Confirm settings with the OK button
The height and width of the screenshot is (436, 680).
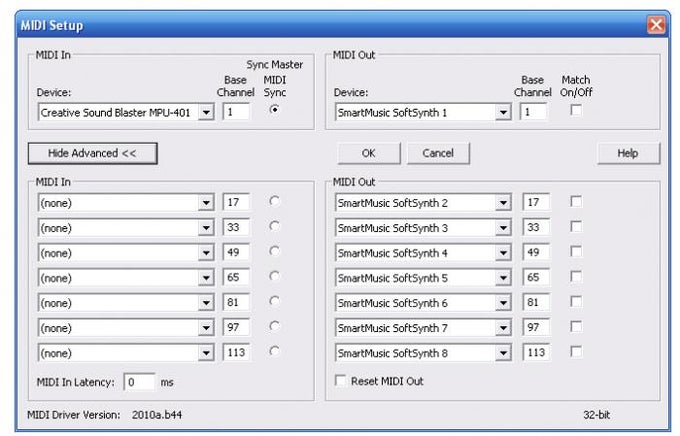click(x=369, y=153)
